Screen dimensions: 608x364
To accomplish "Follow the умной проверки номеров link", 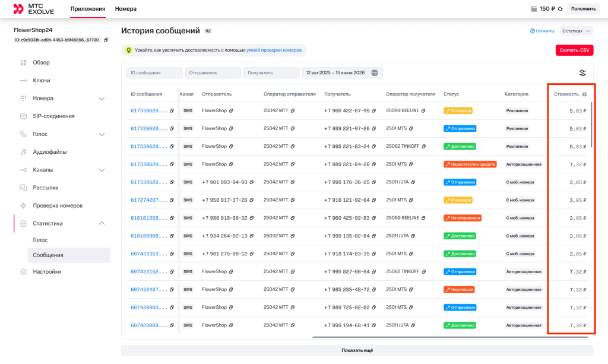I will tap(274, 50).
